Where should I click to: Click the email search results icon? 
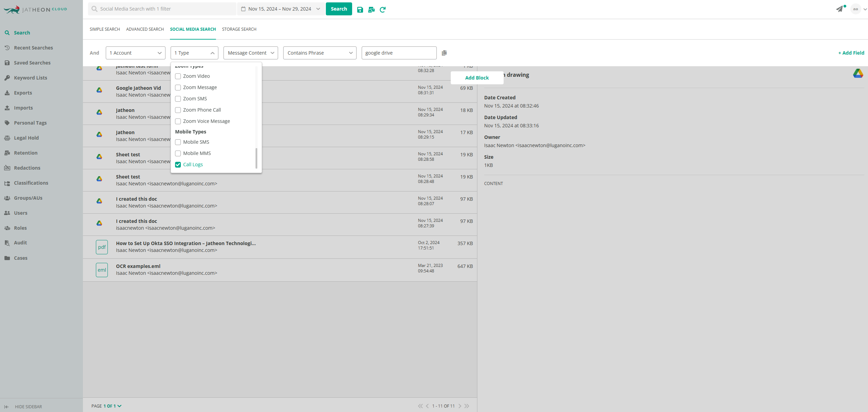pyautogui.click(x=371, y=10)
